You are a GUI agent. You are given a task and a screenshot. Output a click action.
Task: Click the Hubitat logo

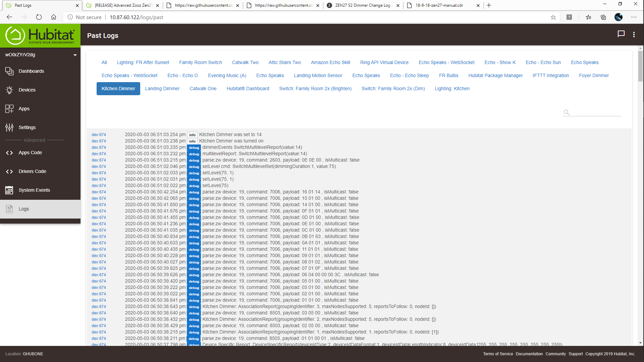[x=40, y=36]
